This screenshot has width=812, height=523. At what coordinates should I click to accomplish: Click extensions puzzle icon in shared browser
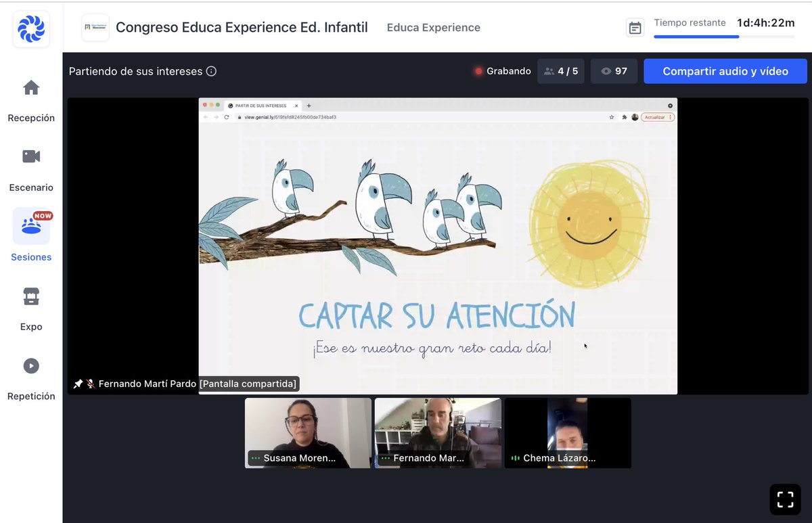[624, 117]
